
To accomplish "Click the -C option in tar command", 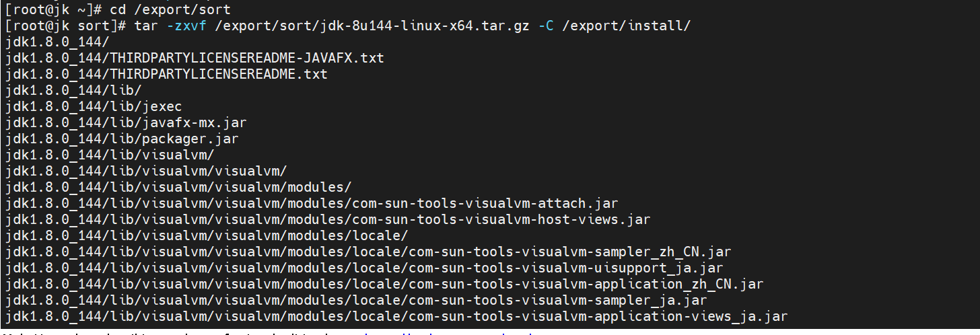I will click(x=546, y=26).
